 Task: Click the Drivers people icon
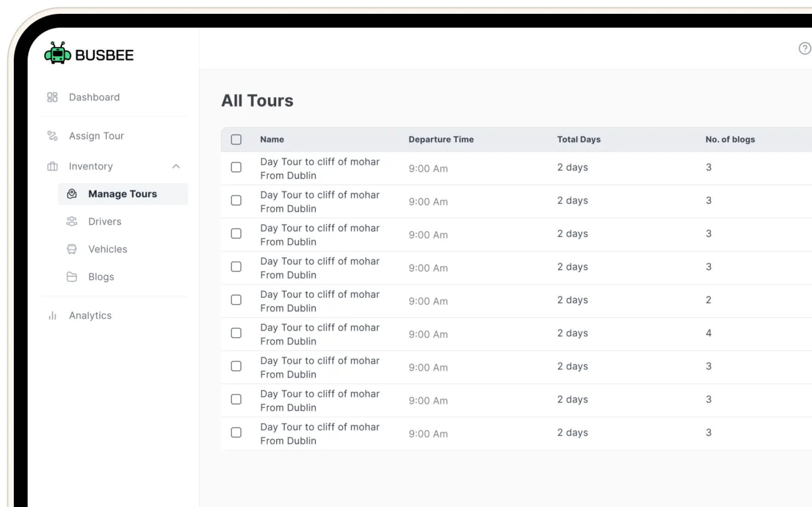72,221
